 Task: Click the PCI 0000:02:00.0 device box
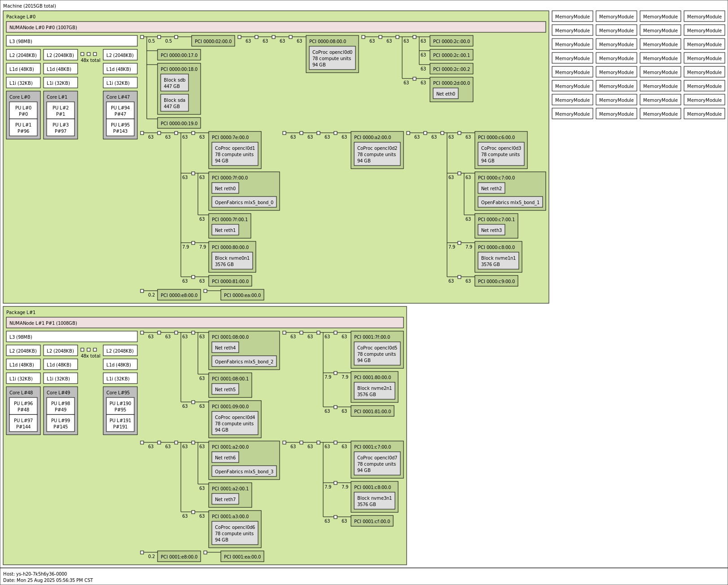tap(213, 41)
